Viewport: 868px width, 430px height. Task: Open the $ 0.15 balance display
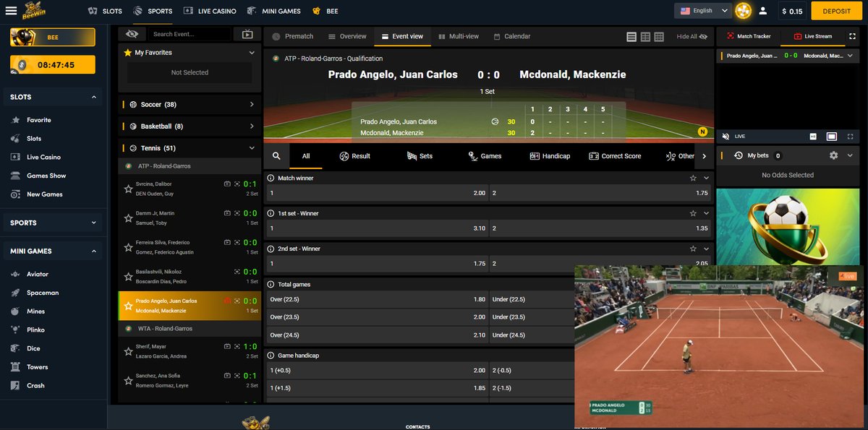coord(792,11)
